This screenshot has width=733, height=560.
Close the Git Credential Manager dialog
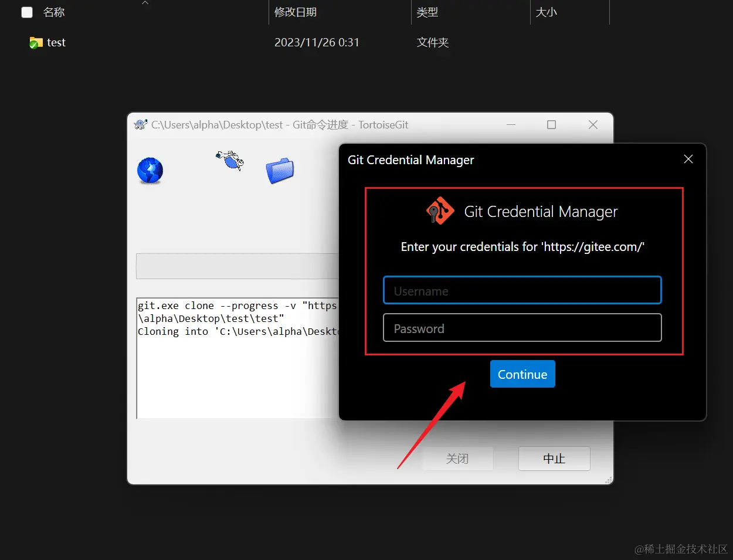[688, 159]
